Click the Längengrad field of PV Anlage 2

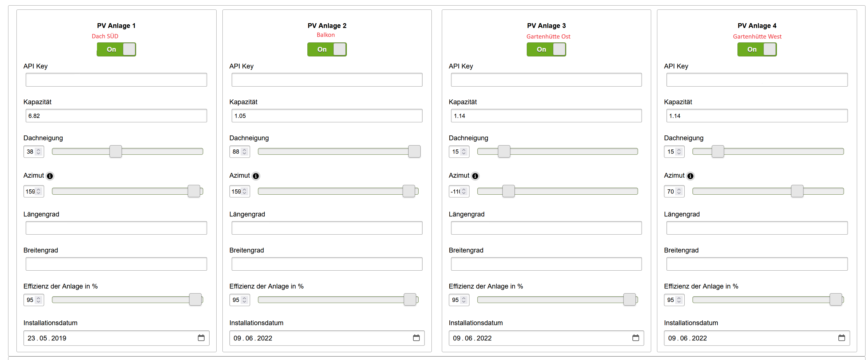click(x=327, y=228)
